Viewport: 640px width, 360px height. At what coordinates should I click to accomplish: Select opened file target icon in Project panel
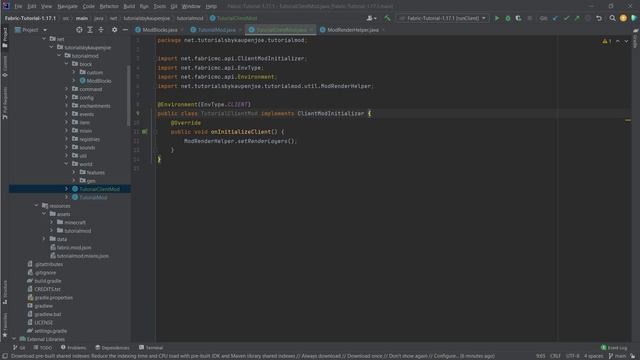79,30
